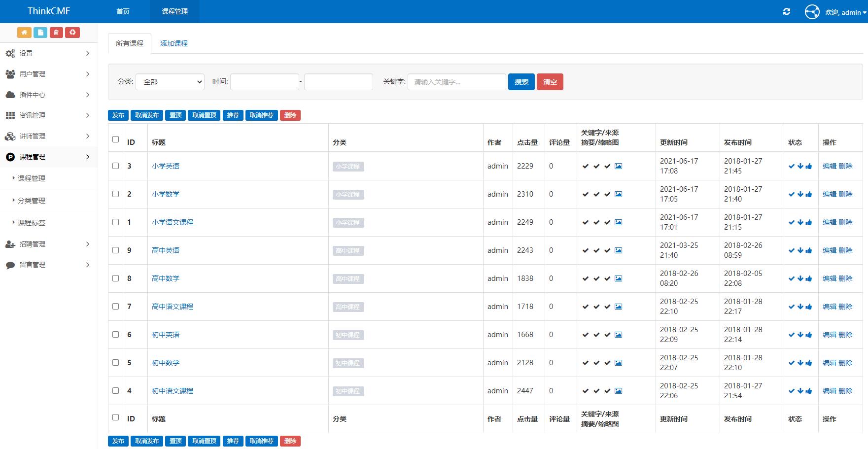
Task: Open '首页' in the top navigation
Action: (x=122, y=11)
